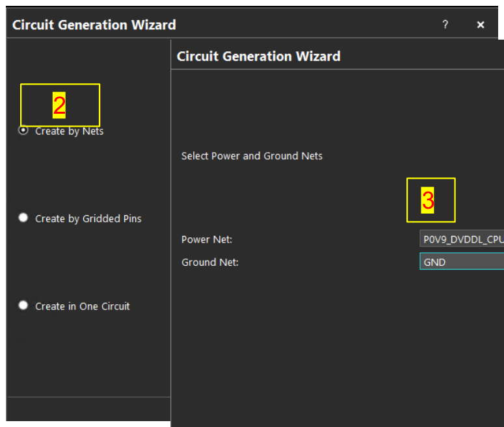504x427 pixels.
Task: Open the Ground Net combo box showing GND
Action: point(462,261)
